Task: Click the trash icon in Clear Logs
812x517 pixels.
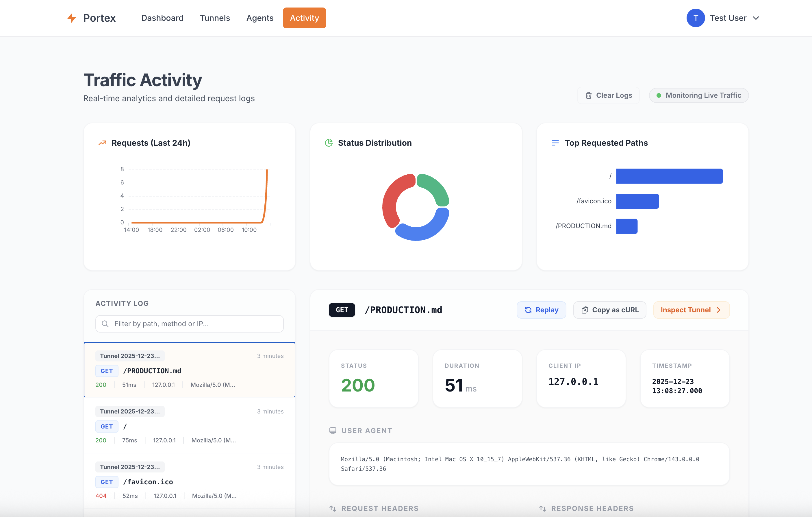Action: tap(588, 95)
